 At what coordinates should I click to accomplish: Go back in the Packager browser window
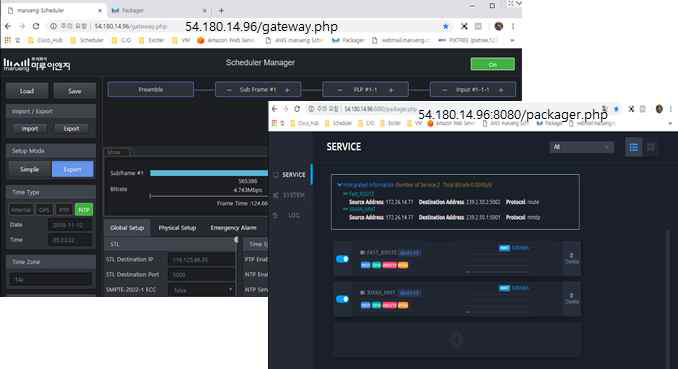(275, 109)
